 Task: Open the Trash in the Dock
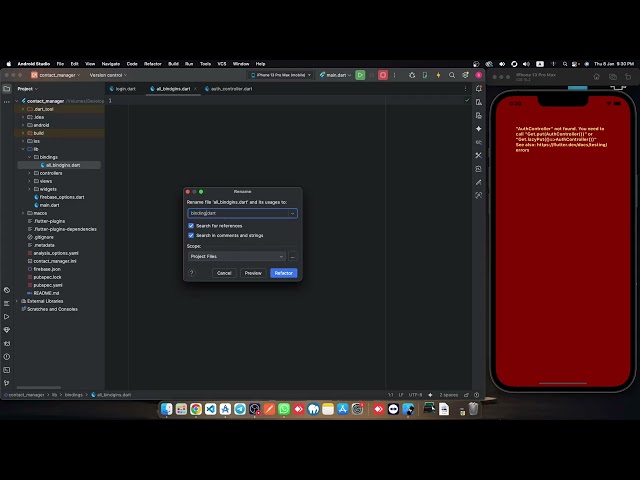click(473, 409)
